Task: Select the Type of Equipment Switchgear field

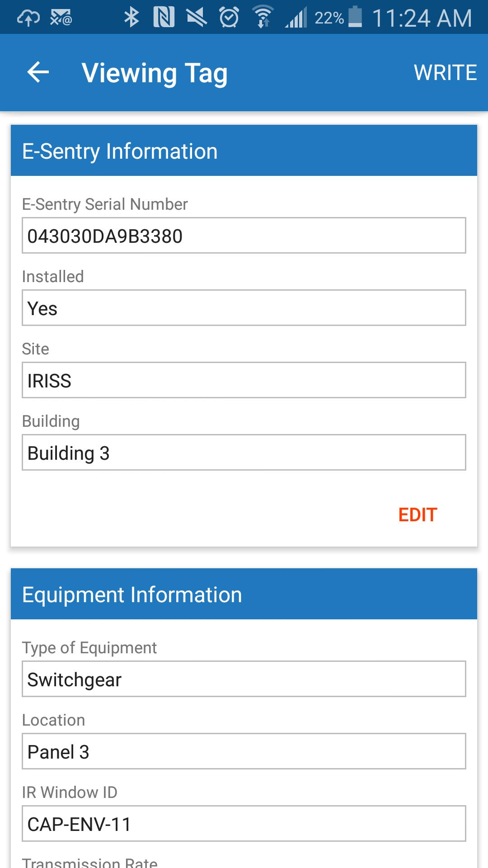Action: 244,679
